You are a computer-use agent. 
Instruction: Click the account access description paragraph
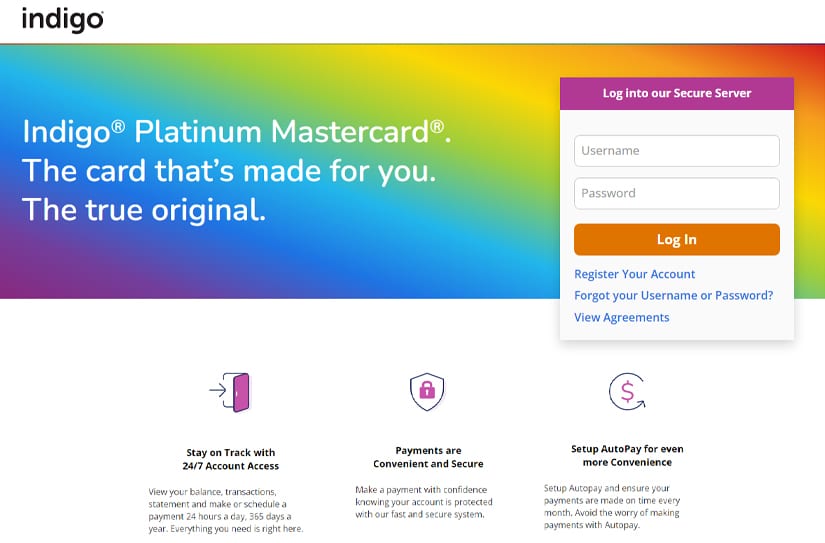click(226, 510)
